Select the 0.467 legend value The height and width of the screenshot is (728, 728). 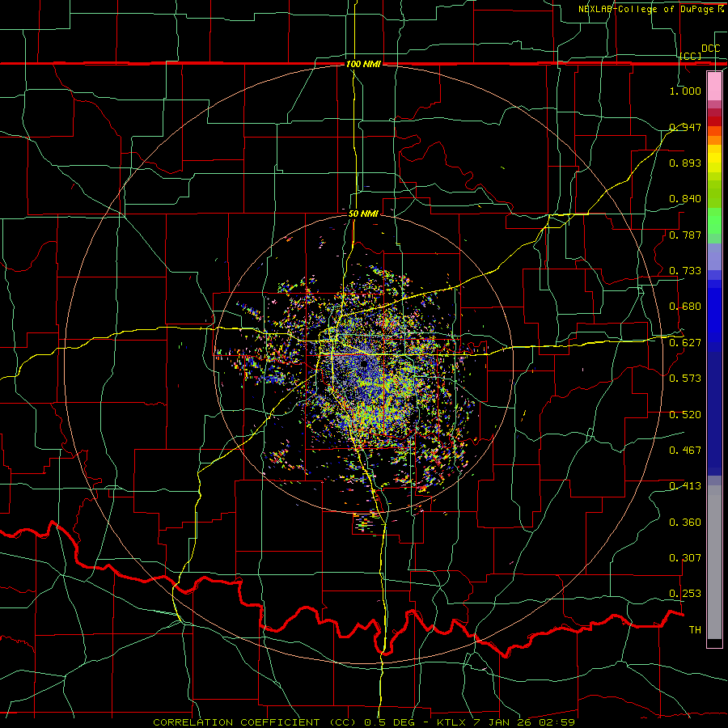[685, 451]
